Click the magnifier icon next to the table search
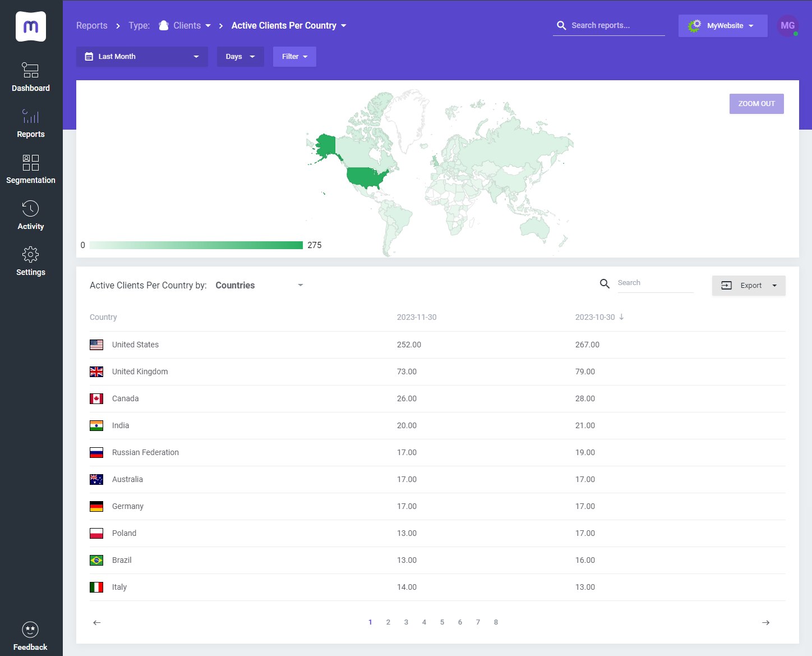This screenshot has width=812, height=656. coord(605,283)
